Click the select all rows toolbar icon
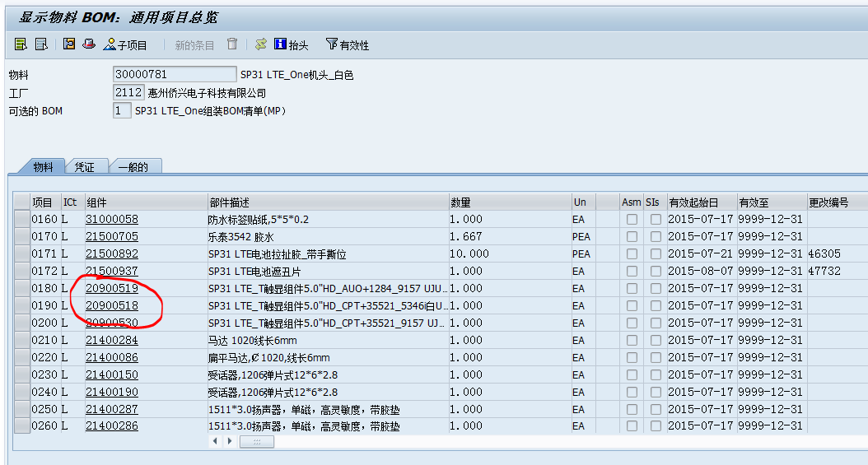 (21, 44)
